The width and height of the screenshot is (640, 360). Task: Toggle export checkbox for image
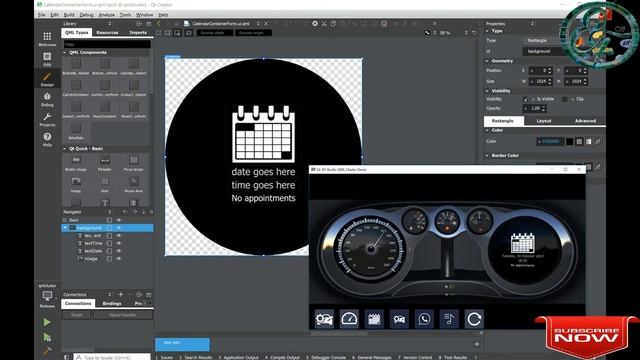point(109,259)
